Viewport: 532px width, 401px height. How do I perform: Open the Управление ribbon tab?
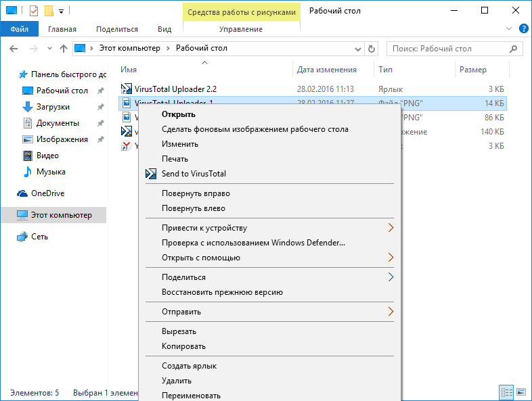pyautogui.click(x=241, y=29)
